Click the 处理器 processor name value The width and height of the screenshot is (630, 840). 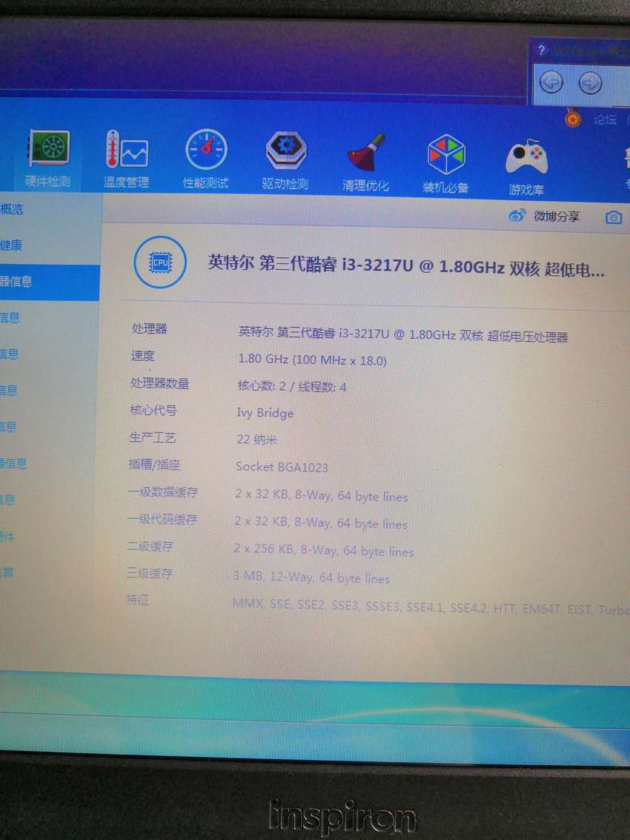point(403,334)
